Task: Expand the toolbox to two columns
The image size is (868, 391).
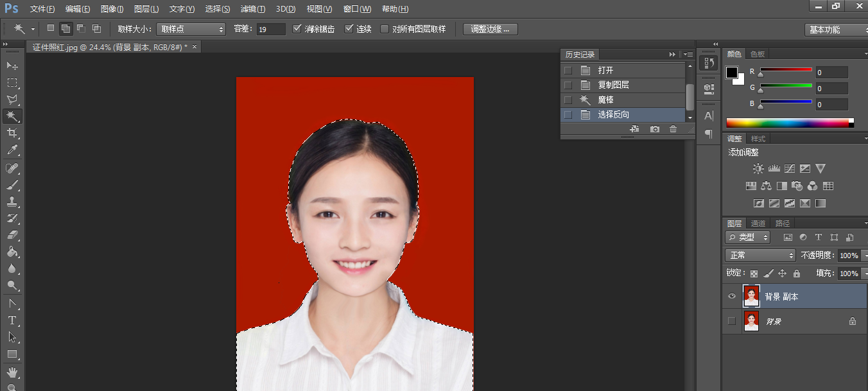Action: pyautogui.click(x=5, y=44)
